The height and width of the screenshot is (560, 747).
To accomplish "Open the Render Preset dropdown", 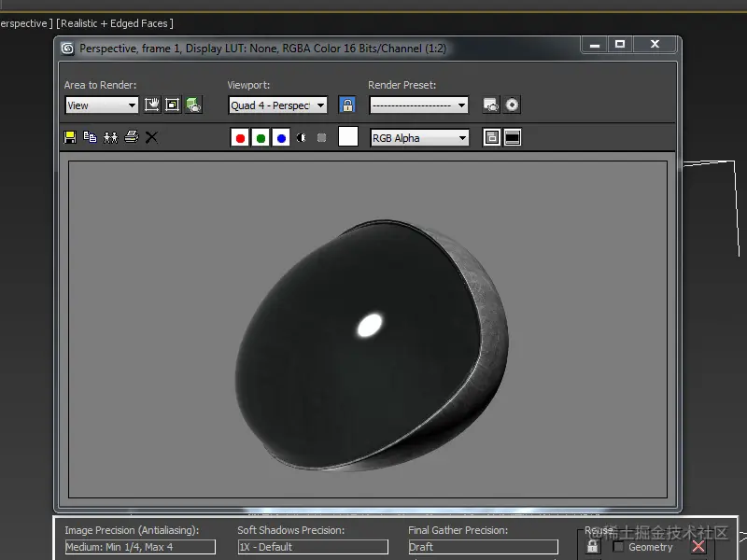I will click(x=418, y=105).
